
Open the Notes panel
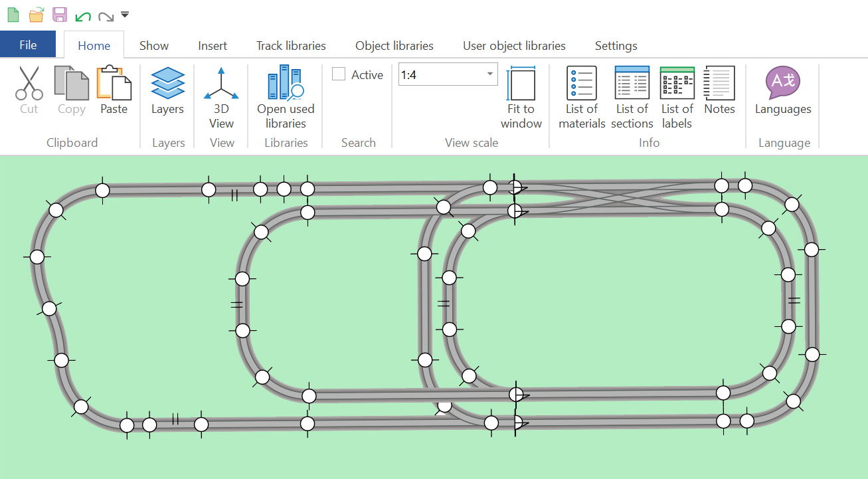[x=719, y=84]
